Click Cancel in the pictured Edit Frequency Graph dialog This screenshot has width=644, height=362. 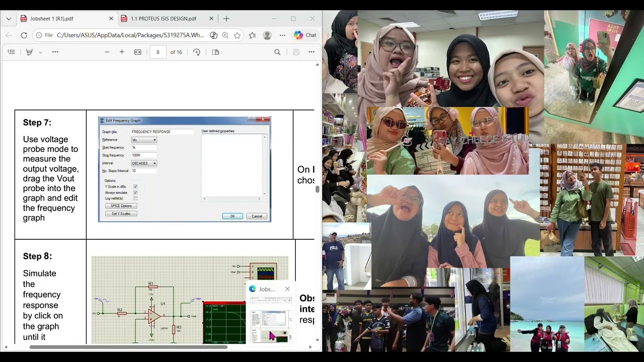[x=257, y=216]
